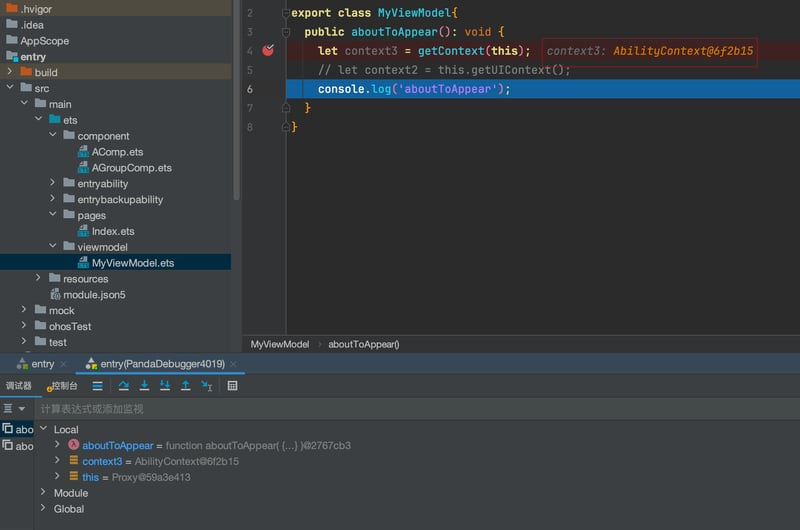Click the MyViewModel breadcrumb
800x530 pixels.
(x=280, y=344)
